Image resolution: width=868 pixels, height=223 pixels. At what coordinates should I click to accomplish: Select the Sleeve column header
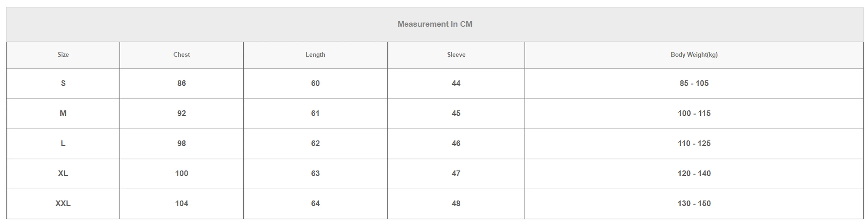(456, 55)
